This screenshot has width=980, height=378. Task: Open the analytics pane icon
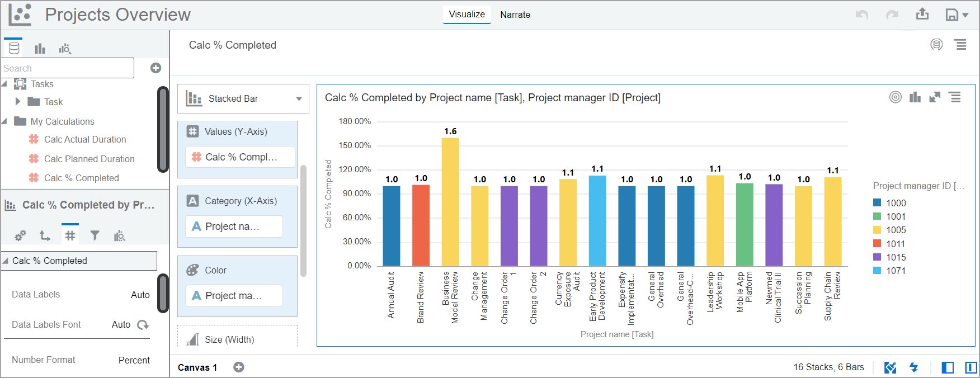tap(65, 49)
